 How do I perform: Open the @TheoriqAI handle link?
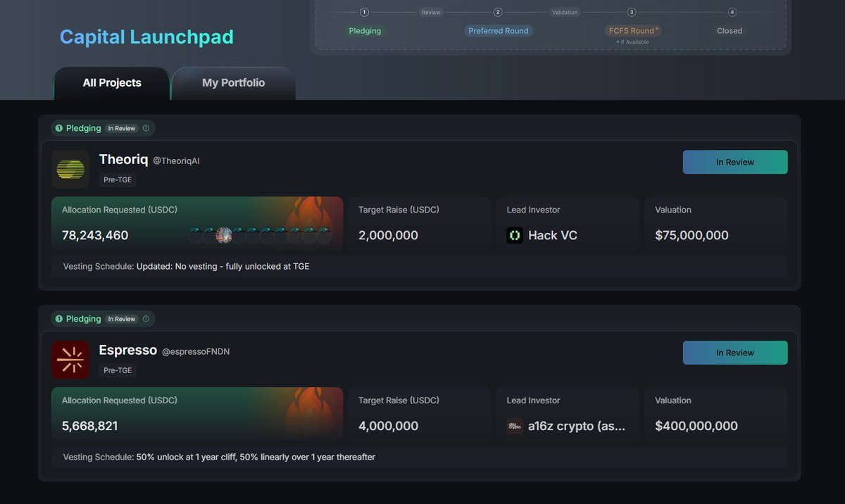176,161
